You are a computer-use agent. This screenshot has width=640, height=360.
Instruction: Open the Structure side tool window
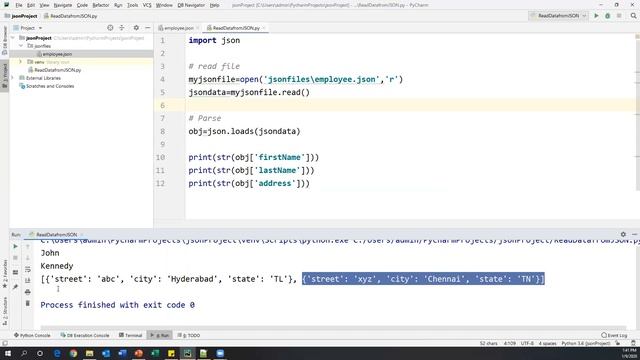[4, 310]
